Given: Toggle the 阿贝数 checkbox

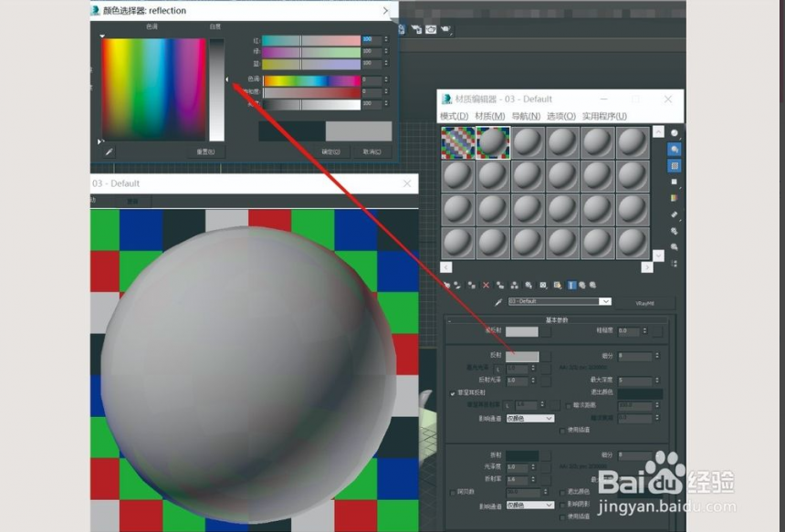Looking at the screenshot, I should pos(453,493).
